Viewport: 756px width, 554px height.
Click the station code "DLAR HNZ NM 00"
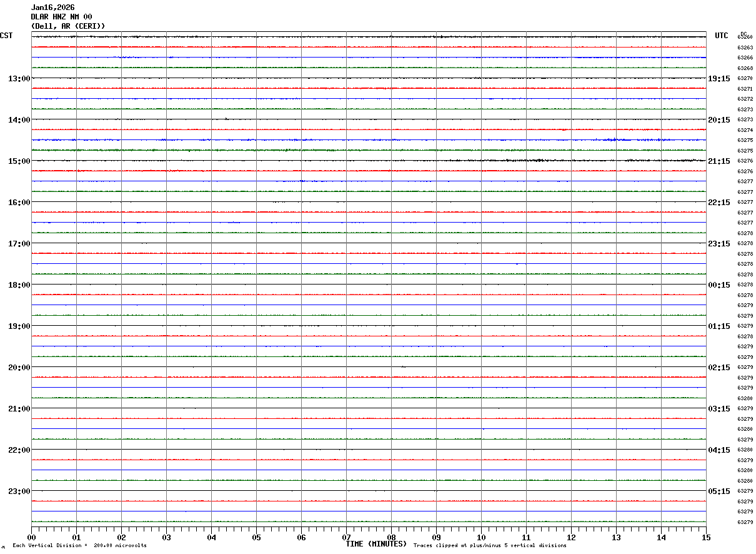pos(61,17)
